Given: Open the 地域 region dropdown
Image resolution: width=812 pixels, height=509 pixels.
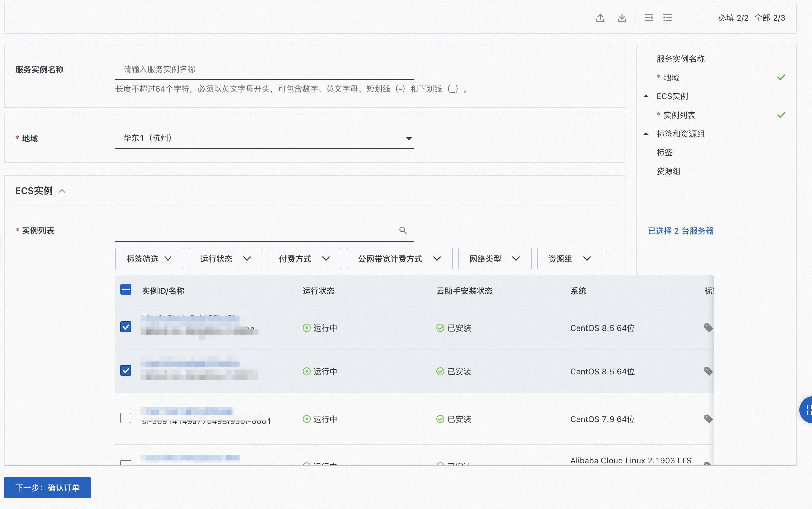Looking at the screenshot, I should pos(264,138).
